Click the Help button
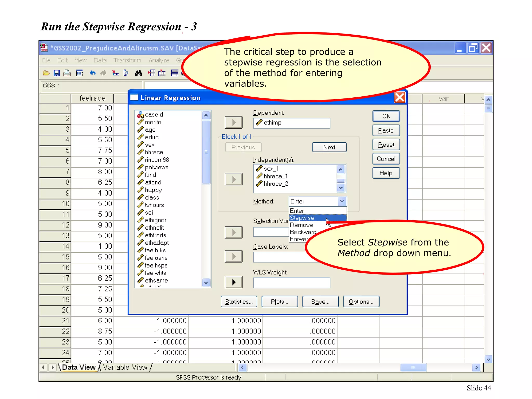The height and width of the screenshot is (399, 532). point(386,173)
